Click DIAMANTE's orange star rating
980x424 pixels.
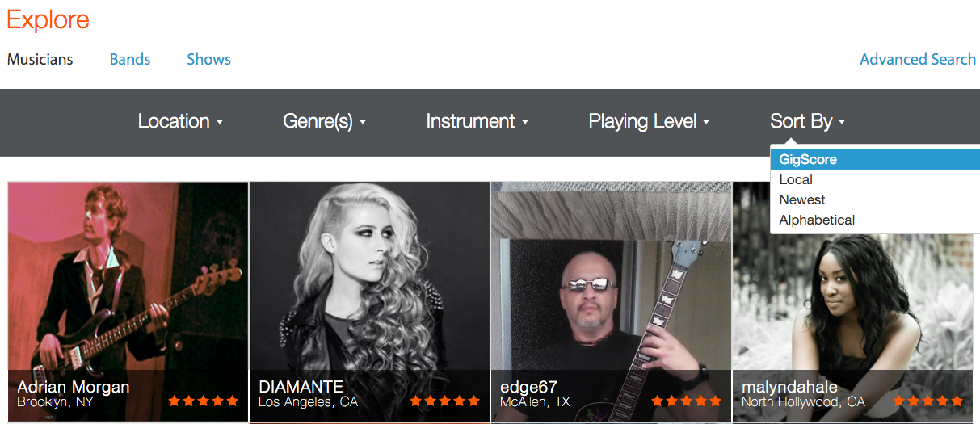point(445,401)
